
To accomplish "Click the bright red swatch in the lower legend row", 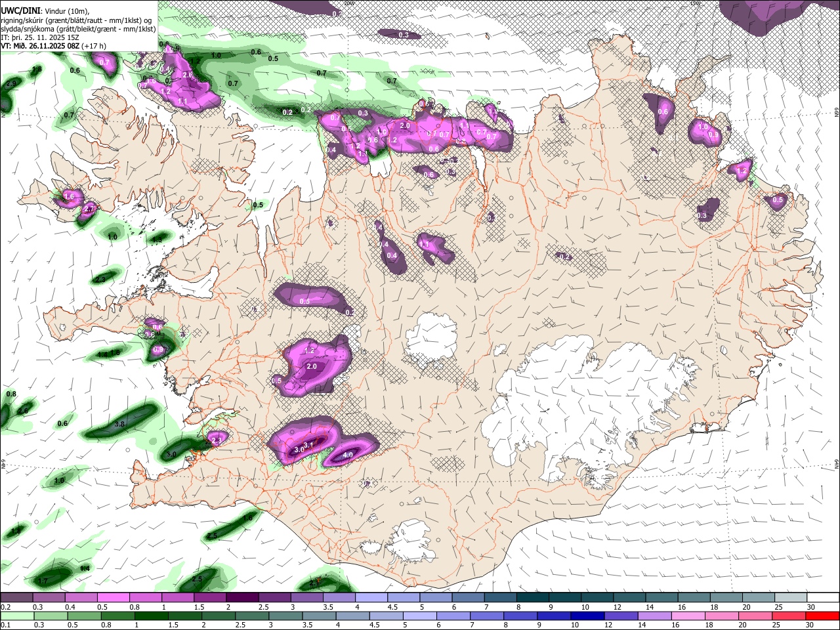I will pyautogui.click(x=822, y=616).
